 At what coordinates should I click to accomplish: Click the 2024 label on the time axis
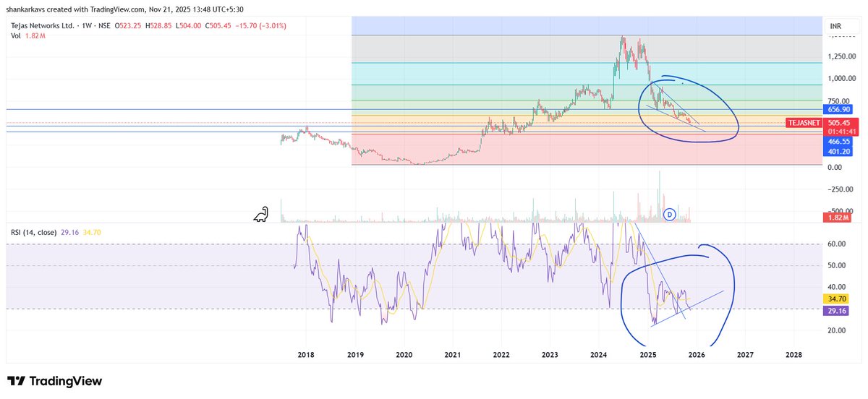click(x=598, y=355)
